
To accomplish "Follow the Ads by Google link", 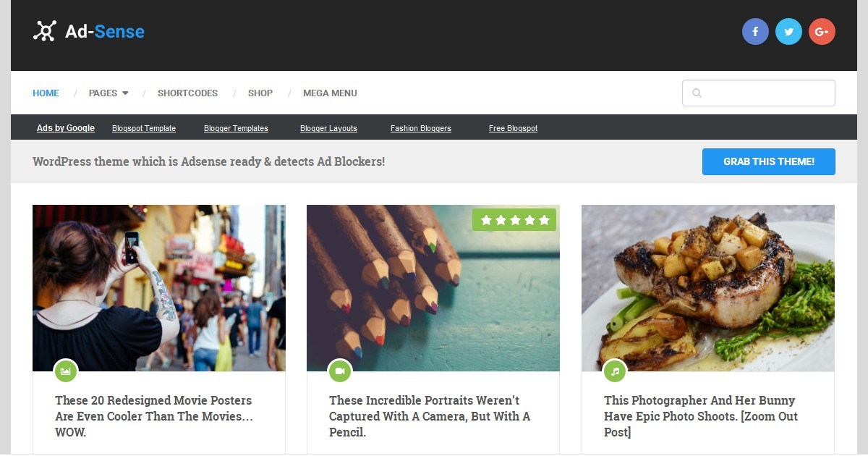I will coord(66,128).
